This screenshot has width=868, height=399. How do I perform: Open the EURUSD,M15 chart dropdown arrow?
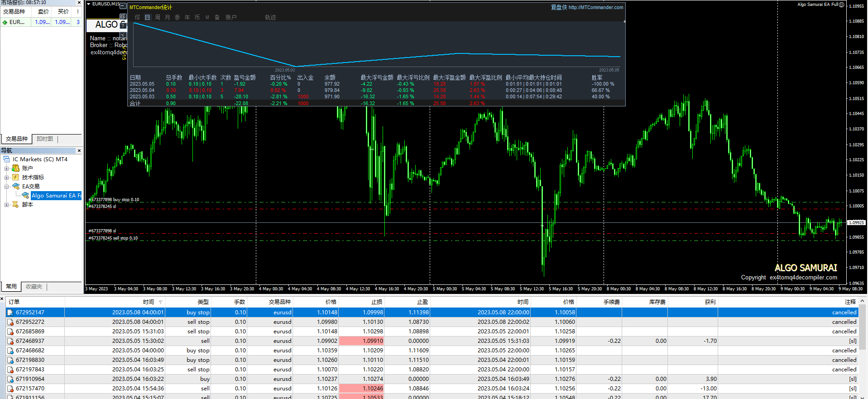tap(89, 4)
